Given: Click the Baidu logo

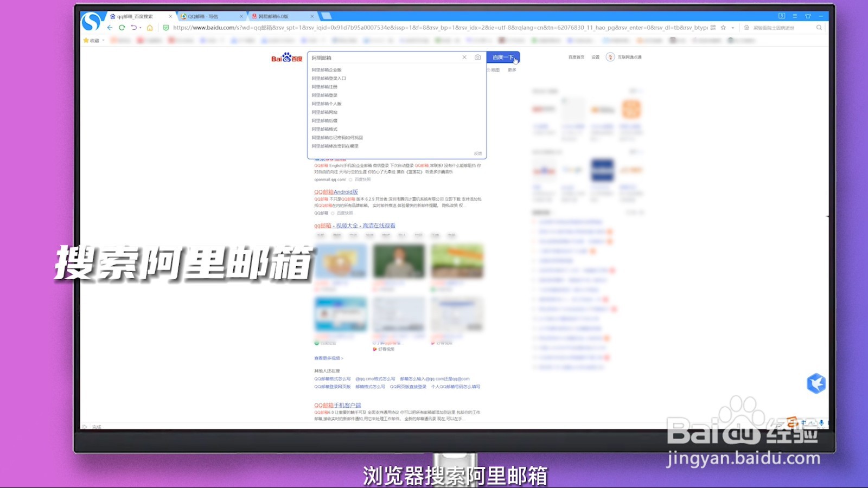Looking at the screenshot, I should (x=286, y=57).
